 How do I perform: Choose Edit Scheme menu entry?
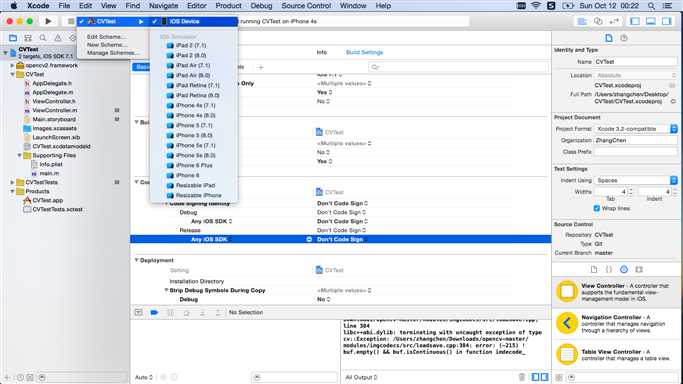107,37
